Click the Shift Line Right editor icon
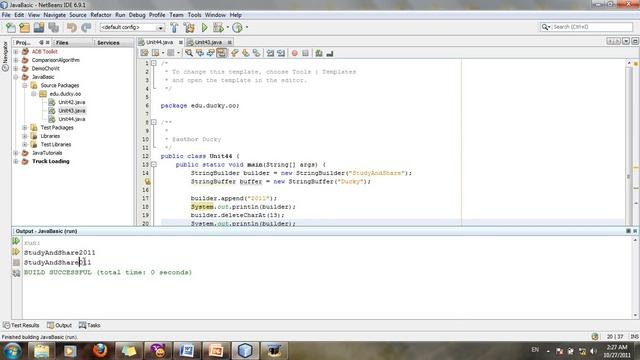 pyautogui.click(x=281, y=53)
